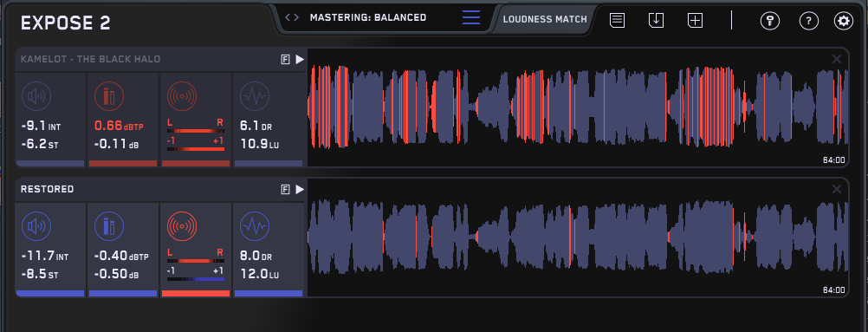Select the Kamelot - The Black Halo title
The height and width of the screenshot is (332, 868).
(x=91, y=59)
